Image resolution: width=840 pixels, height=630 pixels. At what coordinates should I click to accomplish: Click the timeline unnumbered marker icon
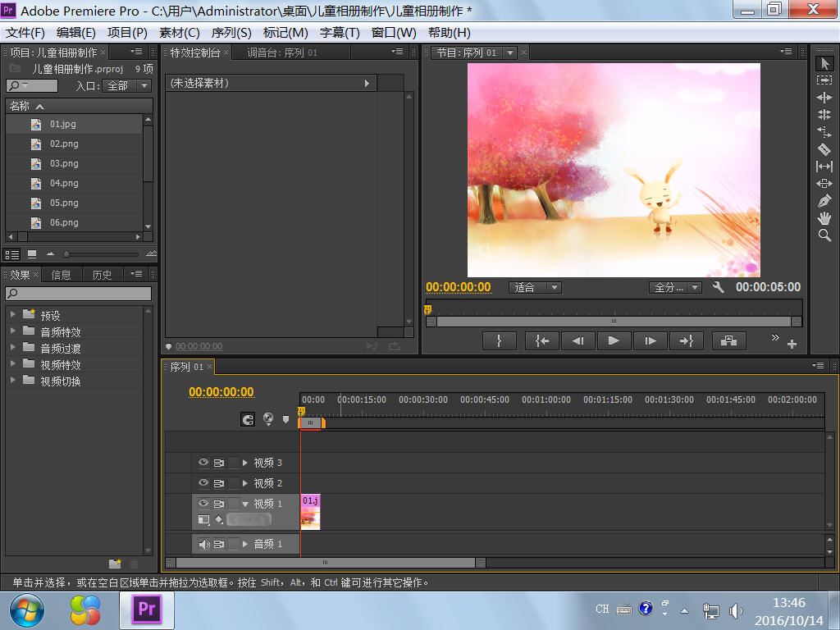point(285,419)
